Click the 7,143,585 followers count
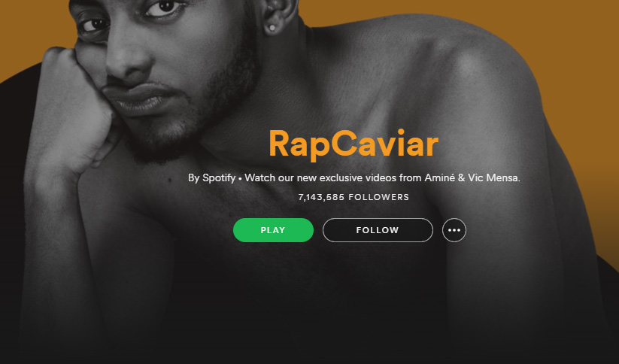The width and height of the screenshot is (619, 364). coord(321,197)
